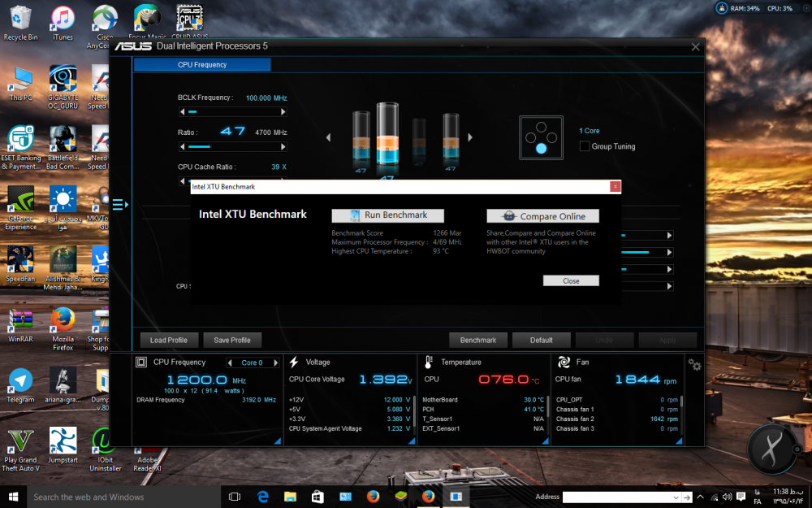Screen dimensions: 812x508
Task: Show hidden system tray icons
Action: pos(700,497)
